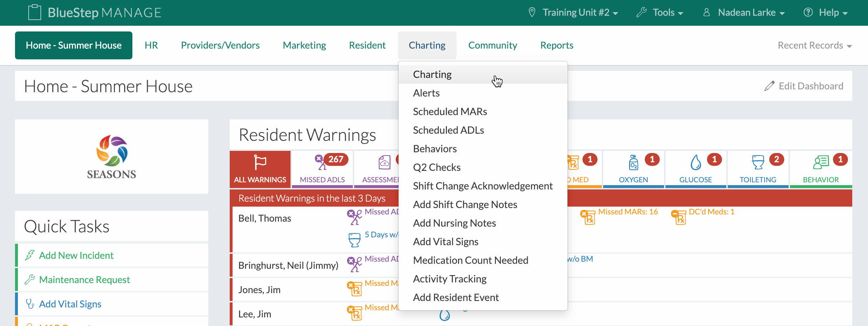Screen dimensions: 868x326
Task: Select the All Warnings flag filter
Action: coord(260,169)
